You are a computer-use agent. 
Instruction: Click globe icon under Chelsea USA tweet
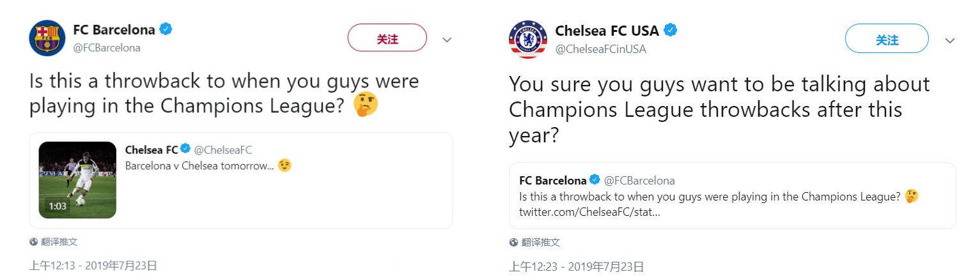tap(513, 243)
